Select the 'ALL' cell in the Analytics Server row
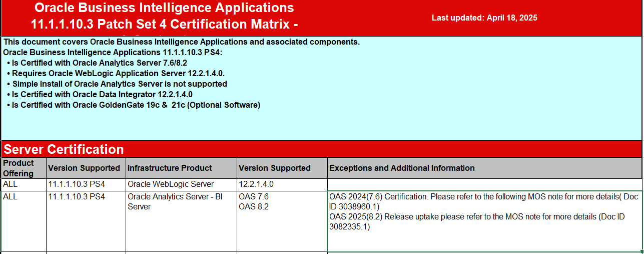 (24, 221)
